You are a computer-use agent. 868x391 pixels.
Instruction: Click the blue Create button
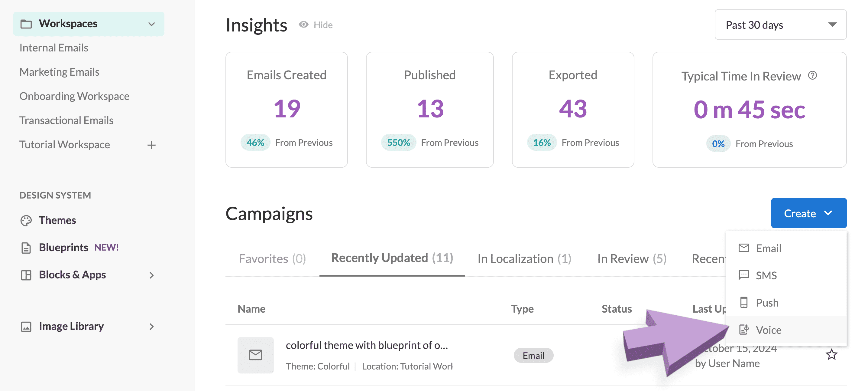click(809, 213)
